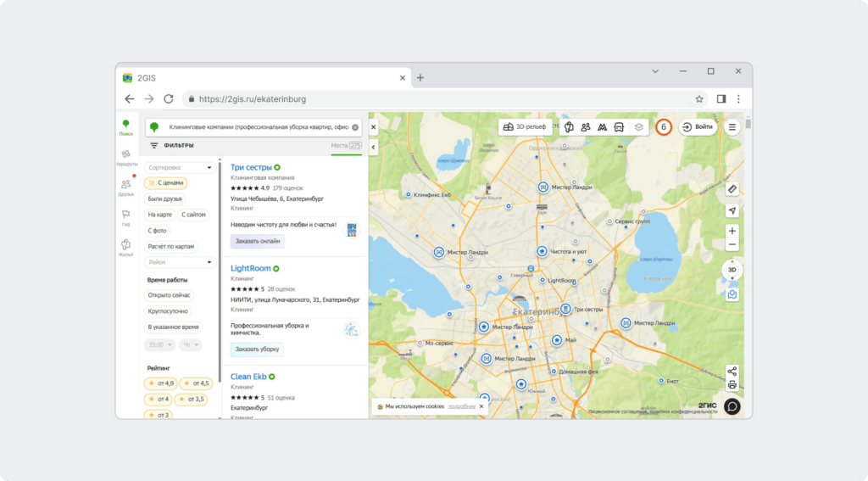Select rating filter от 4,9

(160, 383)
